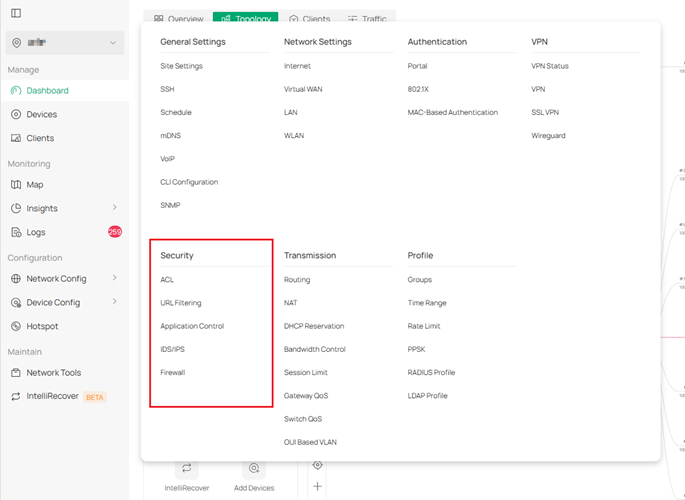Viewport: 685px width, 500px height.
Task: Open MAC-Based Authentication
Action: point(453,112)
